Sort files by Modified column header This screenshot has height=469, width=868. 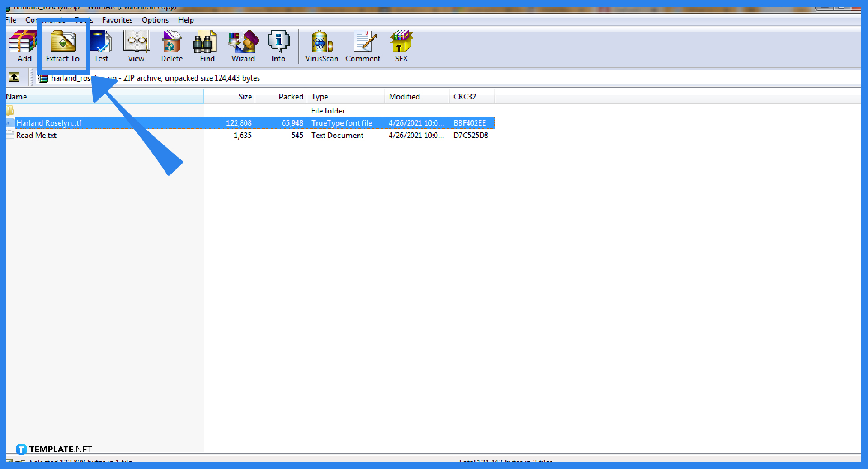point(404,97)
